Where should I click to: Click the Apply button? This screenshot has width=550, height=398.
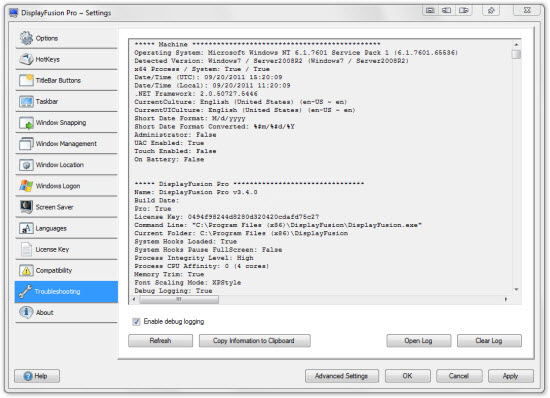click(x=510, y=376)
